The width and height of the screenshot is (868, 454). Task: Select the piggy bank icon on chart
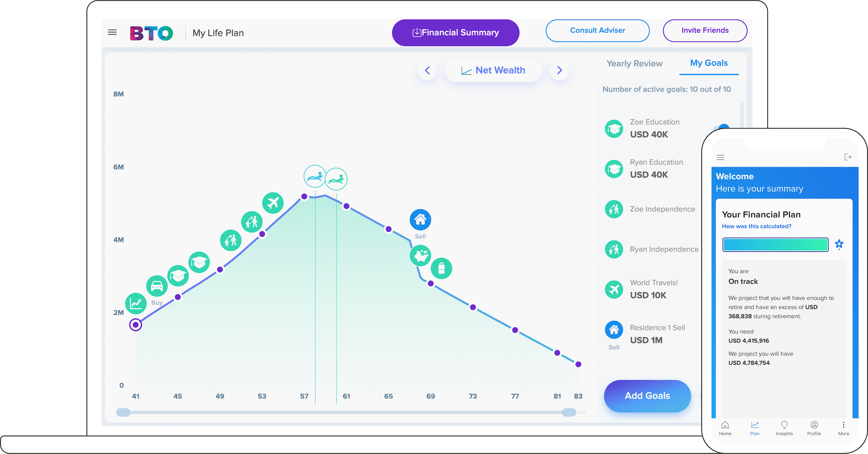pyautogui.click(x=420, y=255)
